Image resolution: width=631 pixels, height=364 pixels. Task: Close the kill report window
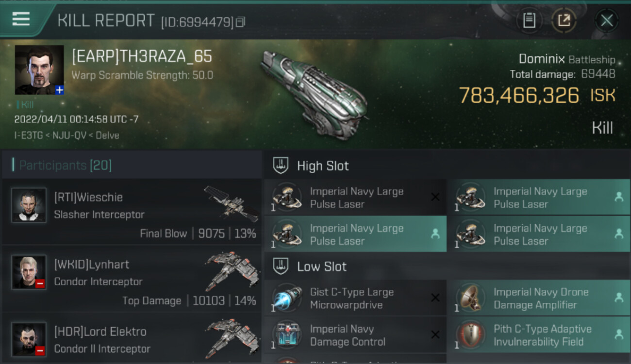(606, 20)
